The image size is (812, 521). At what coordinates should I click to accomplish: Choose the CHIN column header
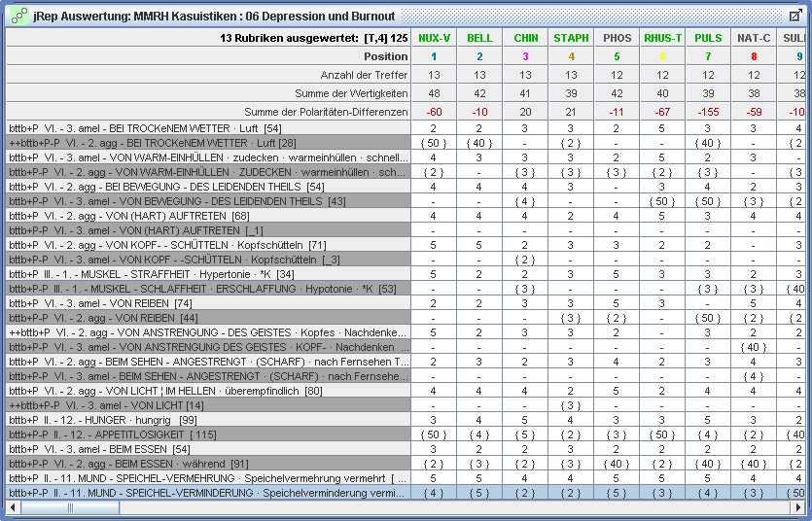(x=525, y=38)
